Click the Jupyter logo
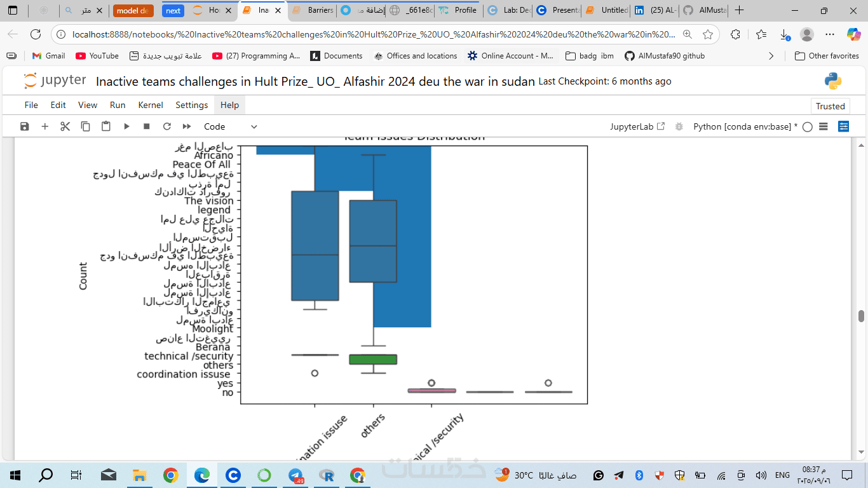This screenshot has width=868, height=488. tap(55, 81)
